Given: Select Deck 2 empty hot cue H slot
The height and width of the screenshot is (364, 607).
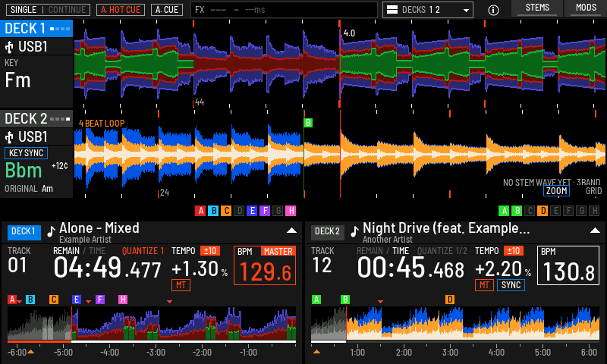Looking at the screenshot, I should (x=595, y=211).
